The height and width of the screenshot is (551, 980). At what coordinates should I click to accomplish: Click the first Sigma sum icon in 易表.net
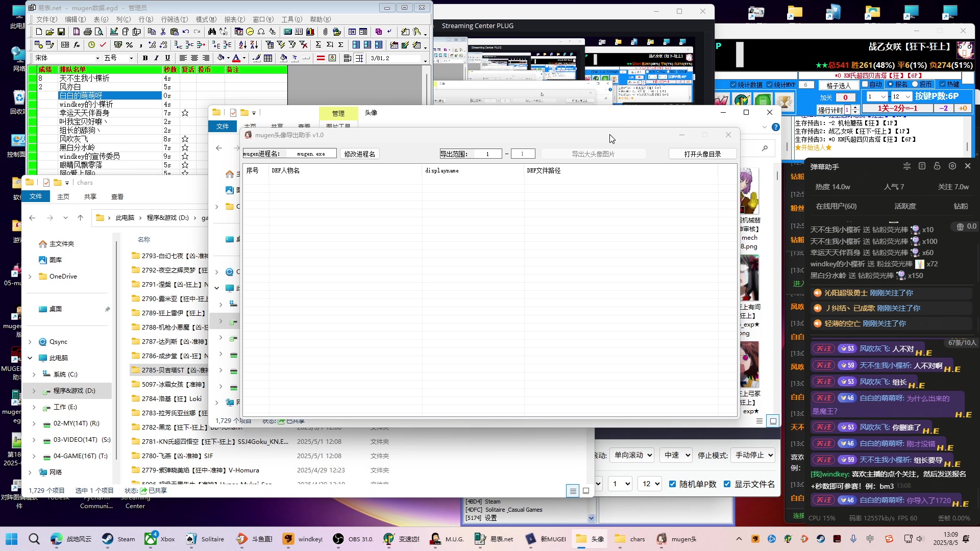point(318,45)
